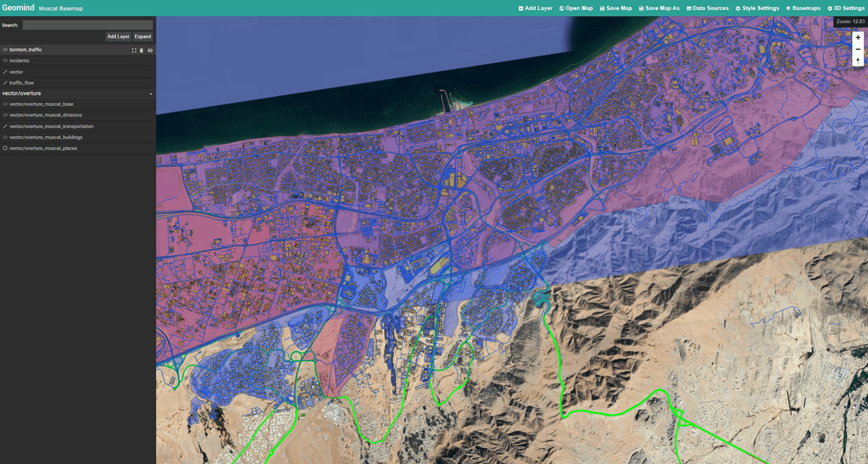Select the incidents layer

coord(20,61)
